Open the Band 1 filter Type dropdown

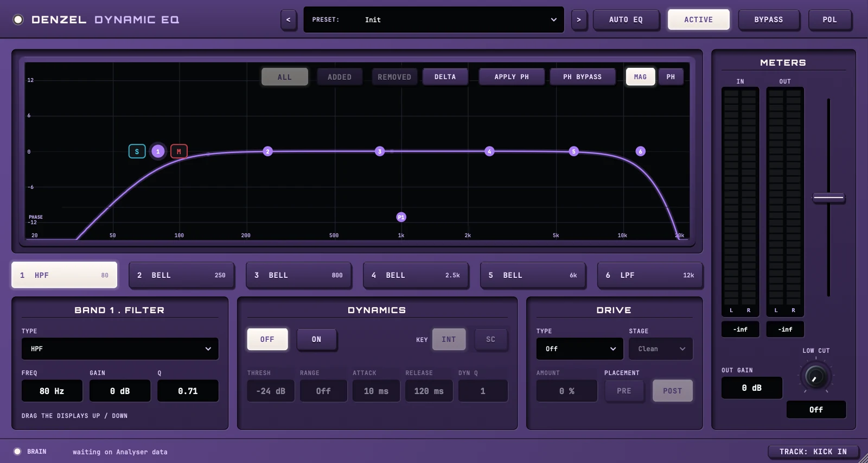[120, 349]
